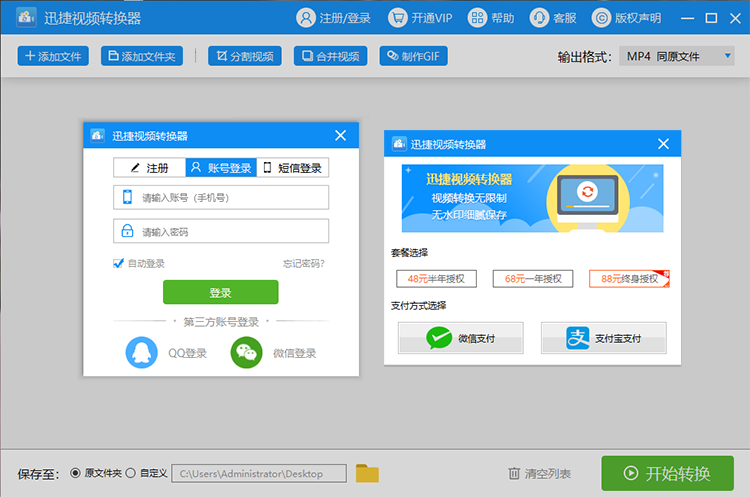Choose 支付宝支付 payment
The height and width of the screenshot is (497, 750).
604,338
